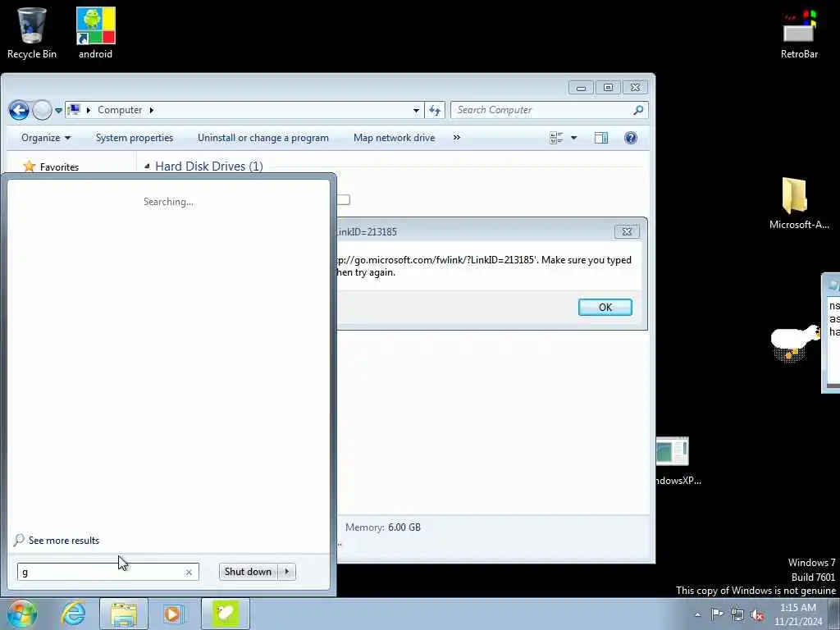Clear the Start menu search text
Image resolution: width=840 pixels, height=630 pixels.
click(x=189, y=572)
